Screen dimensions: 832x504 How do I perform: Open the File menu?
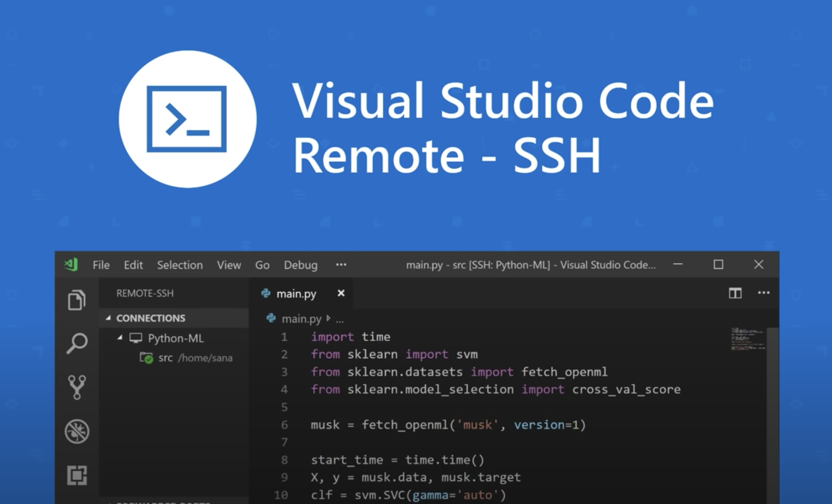(x=101, y=265)
